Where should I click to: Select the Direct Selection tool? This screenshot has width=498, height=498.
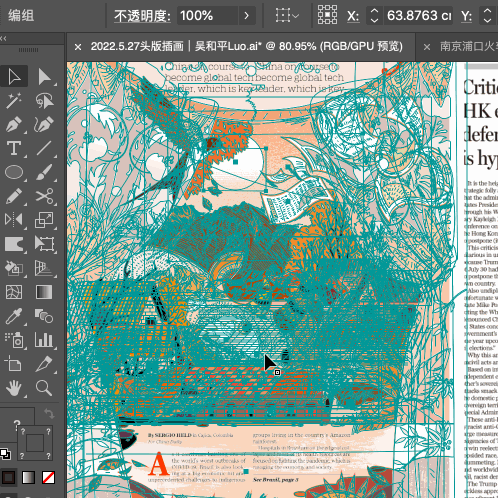tap(44, 77)
